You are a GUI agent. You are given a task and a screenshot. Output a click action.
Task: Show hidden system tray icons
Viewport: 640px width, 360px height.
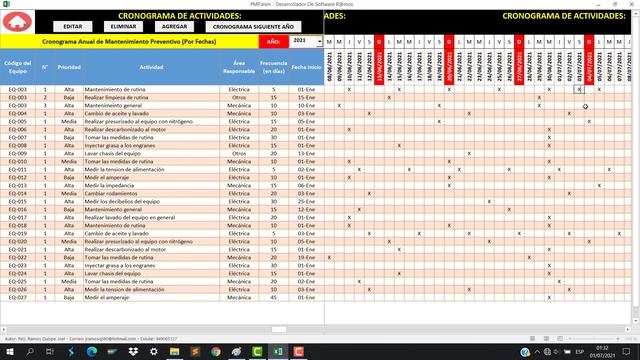pos(537,351)
